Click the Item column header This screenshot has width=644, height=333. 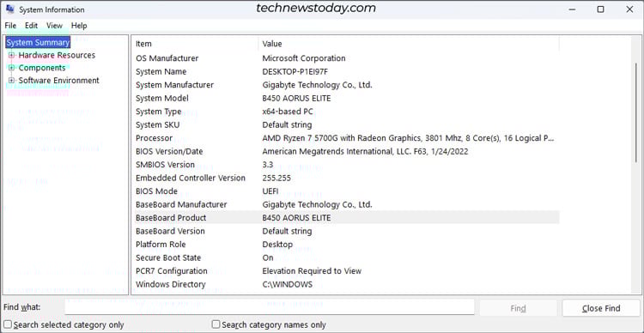(195, 44)
